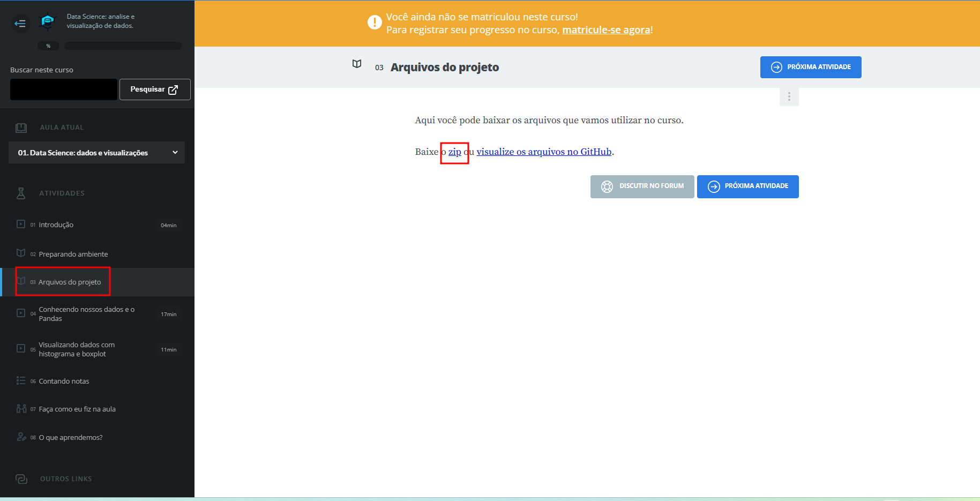
Task: Click the list icon beside Contando notas
Action: 21,380
